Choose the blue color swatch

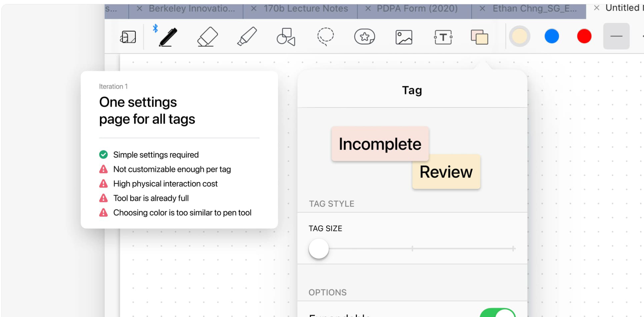coord(552,36)
